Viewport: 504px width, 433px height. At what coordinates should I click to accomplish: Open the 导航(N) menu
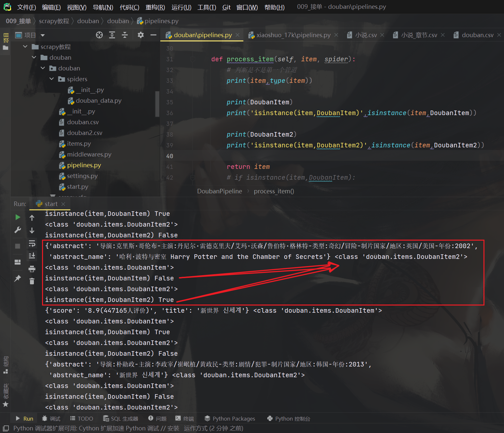[x=103, y=7]
